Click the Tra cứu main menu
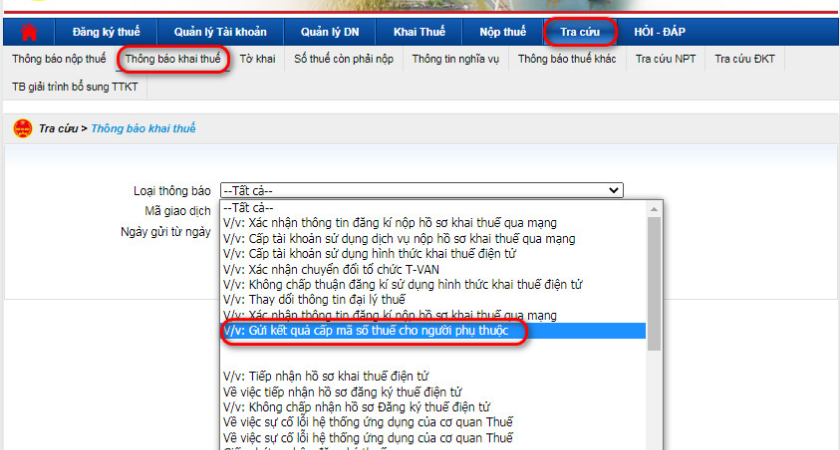Screen dimensions: 840x450 [x=579, y=32]
